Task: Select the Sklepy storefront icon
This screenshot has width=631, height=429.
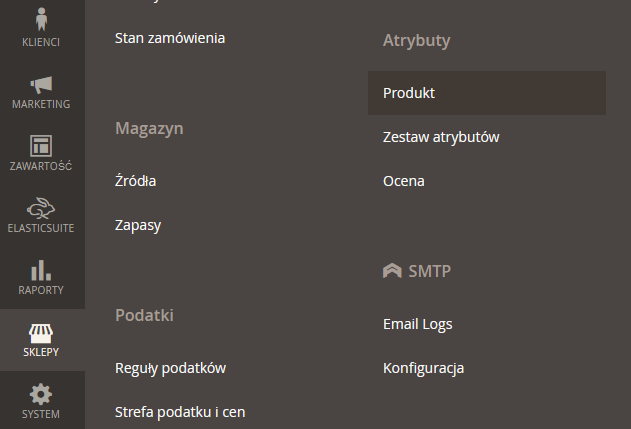Action: coord(41,333)
